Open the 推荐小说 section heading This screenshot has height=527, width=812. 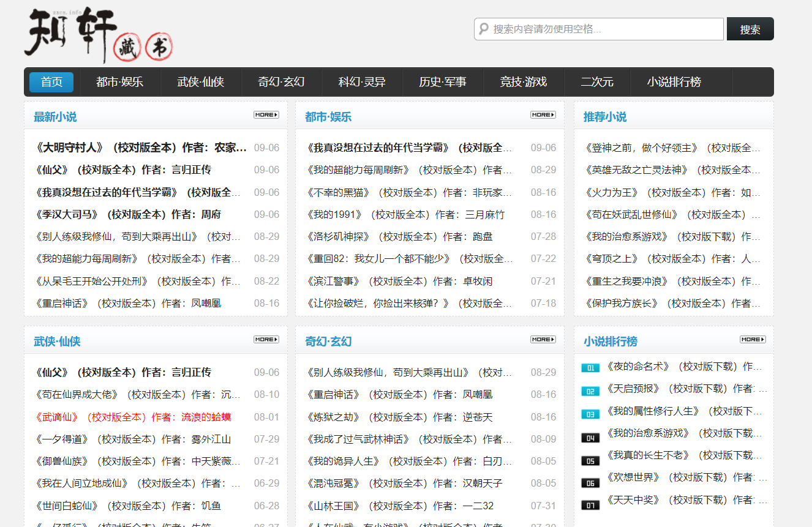coord(605,117)
